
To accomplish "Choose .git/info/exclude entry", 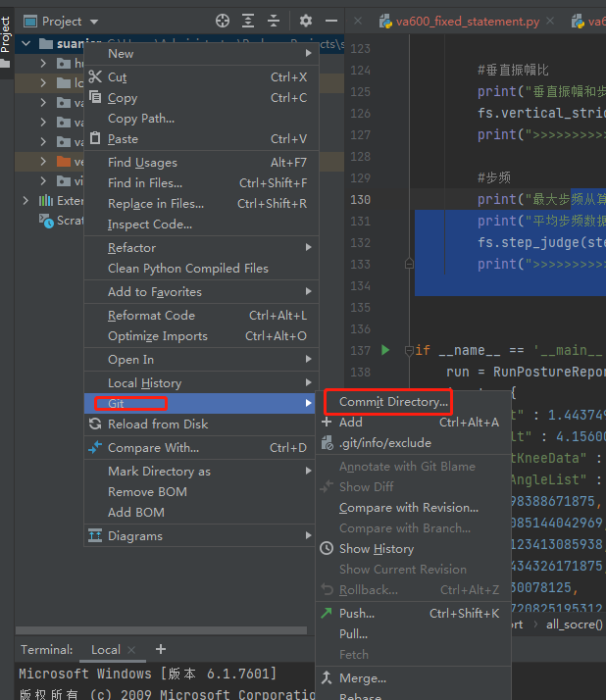I will [x=413, y=443].
